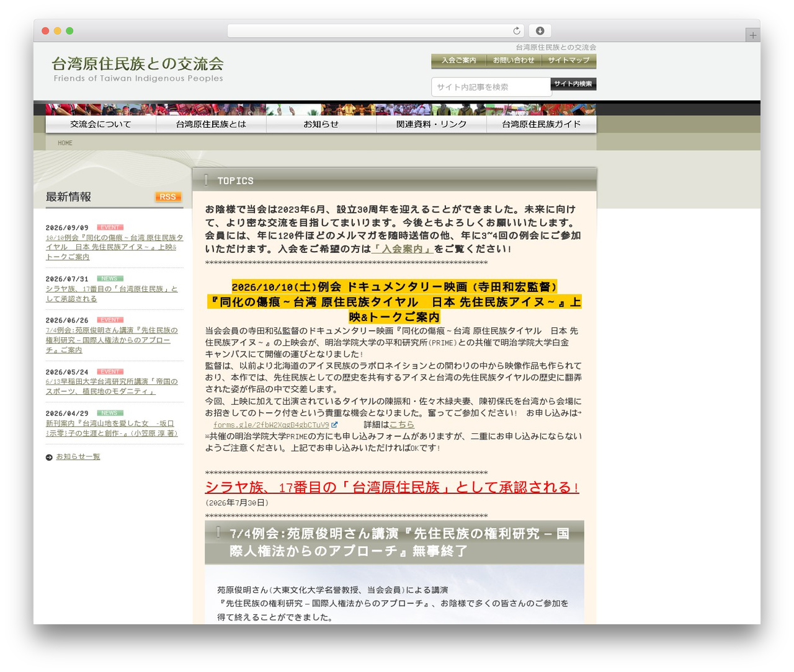
Task: Open the シラヤ族、17番目 sidebar news link
Action: coord(112,294)
